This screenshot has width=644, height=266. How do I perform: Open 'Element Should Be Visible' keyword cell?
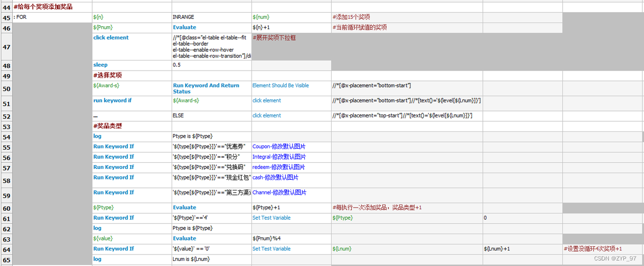click(291, 88)
